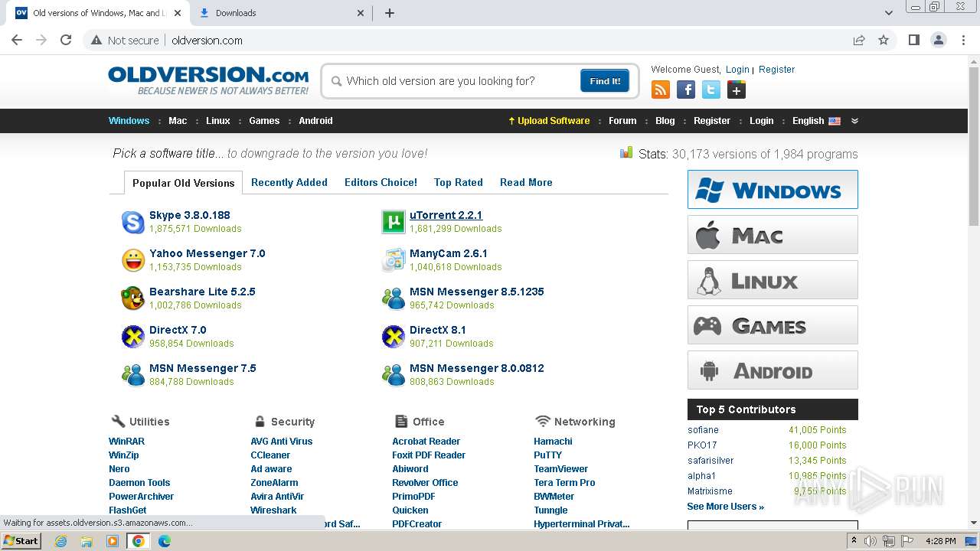Click the Chrome address bar URL
Screen dimensions: 980x551
click(207, 41)
